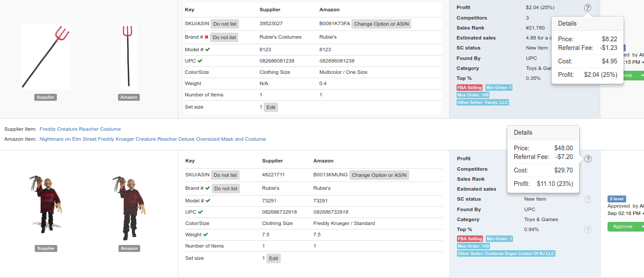Screen dimensions: 644x278
Task: Click the Freddy Supplier product image
Action: click(x=46, y=204)
